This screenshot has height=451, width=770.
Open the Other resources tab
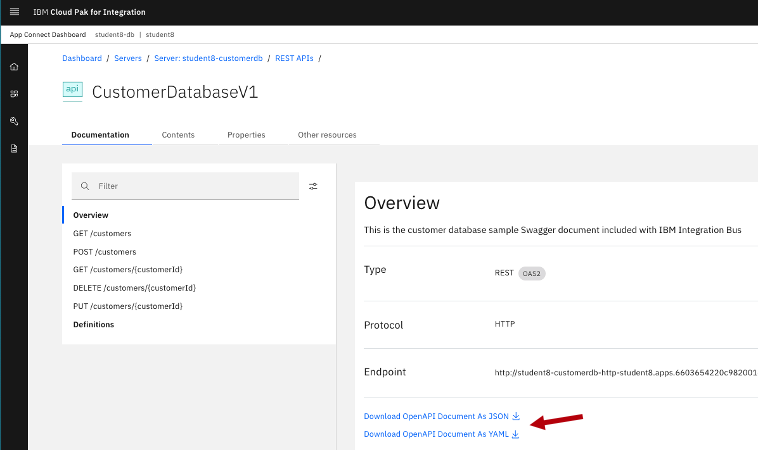point(327,135)
